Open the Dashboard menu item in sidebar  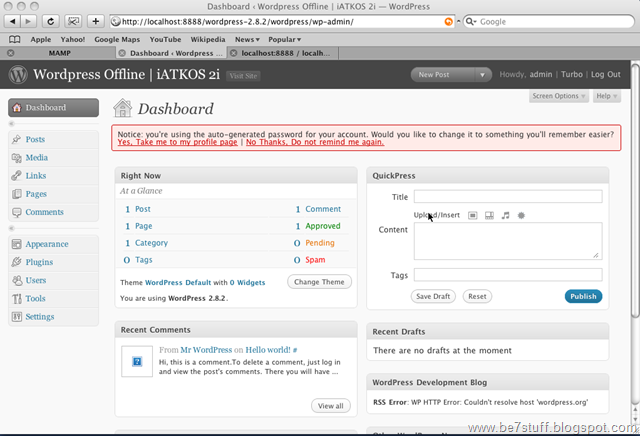(x=53, y=107)
